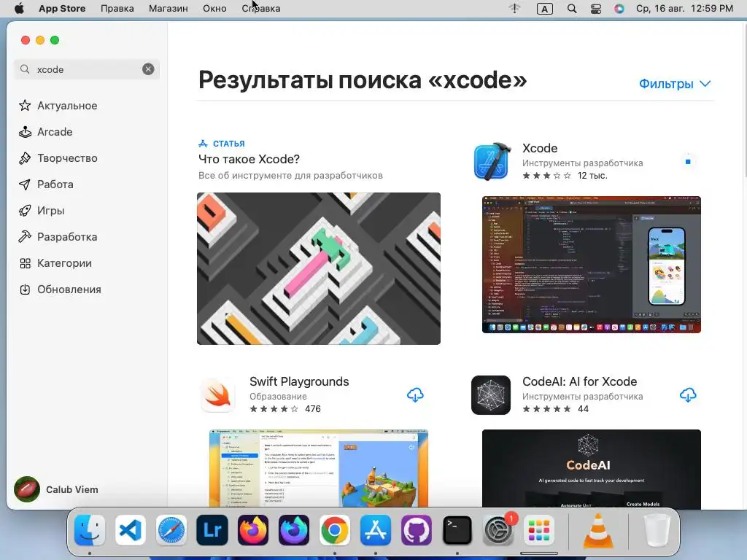
Task: Open the Xcode IDE screenshot preview
Action: click(x=591, y=264)
